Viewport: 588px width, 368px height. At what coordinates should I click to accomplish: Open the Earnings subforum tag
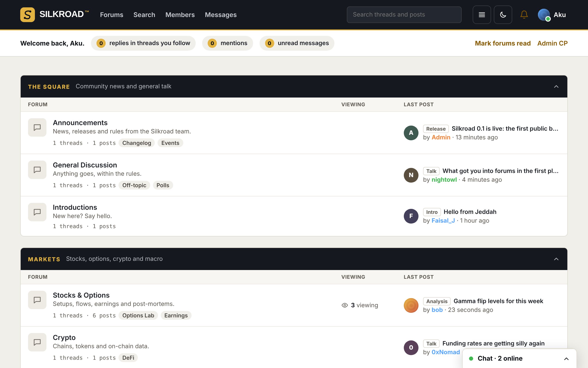coord(176,315)
